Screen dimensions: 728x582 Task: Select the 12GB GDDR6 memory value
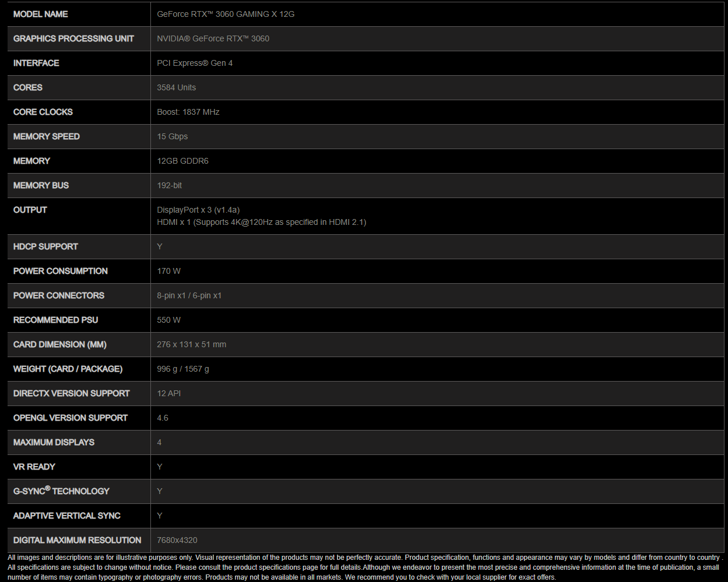(182, 161)
